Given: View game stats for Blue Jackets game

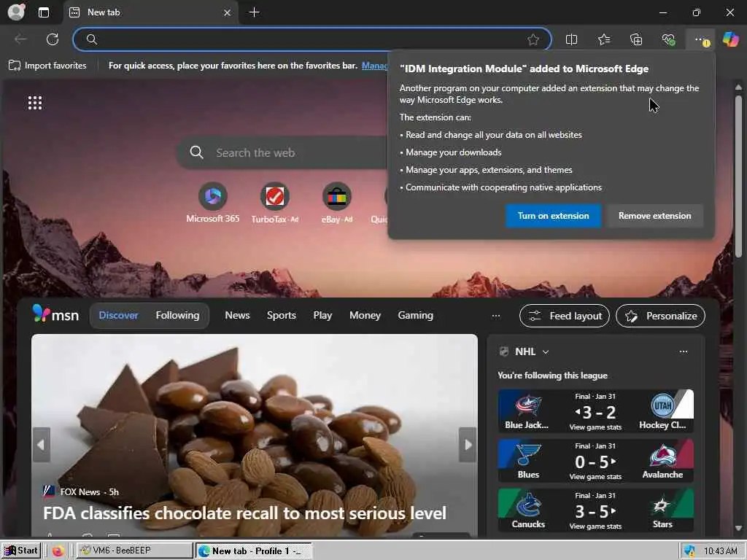Looking at the screenshot, I should click(x=595, y=427).
